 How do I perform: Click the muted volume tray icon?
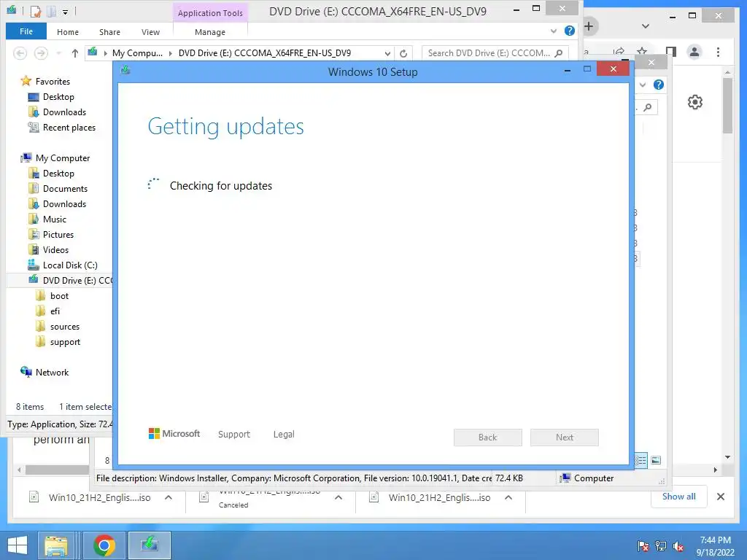(678, 546)
